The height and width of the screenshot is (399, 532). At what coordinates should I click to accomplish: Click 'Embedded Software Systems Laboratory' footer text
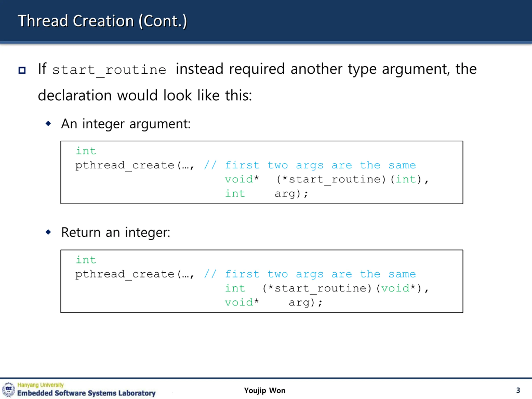click(x=86, y=393)
